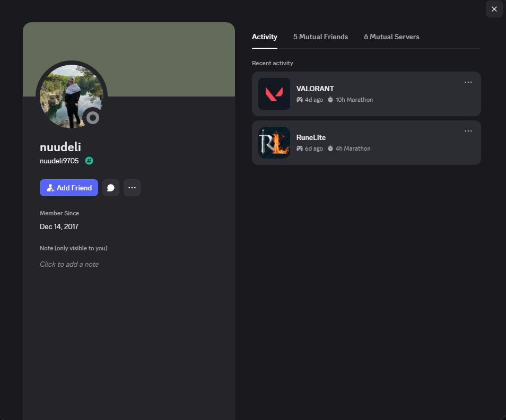The width and height of the screenshot is (506, 420).
Task: Select the Activity tab
Action: pyautogui.click(x=264, y=37)
